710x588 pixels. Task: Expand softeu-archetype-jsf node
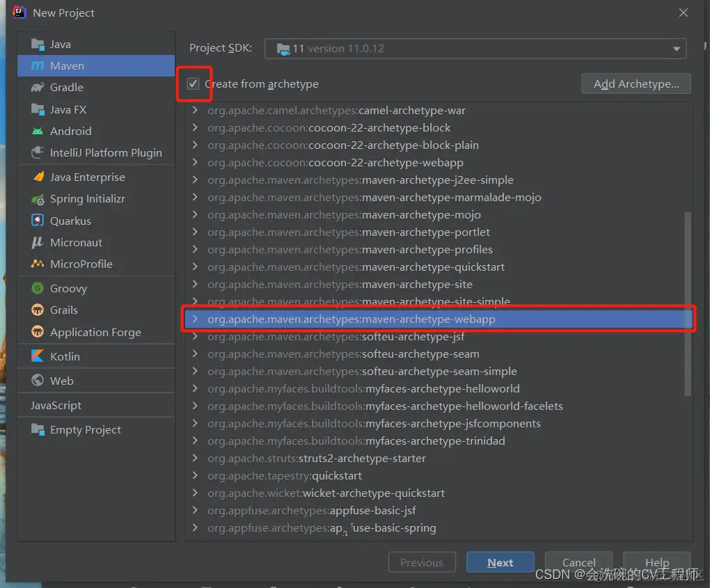[x=195, y=336]
